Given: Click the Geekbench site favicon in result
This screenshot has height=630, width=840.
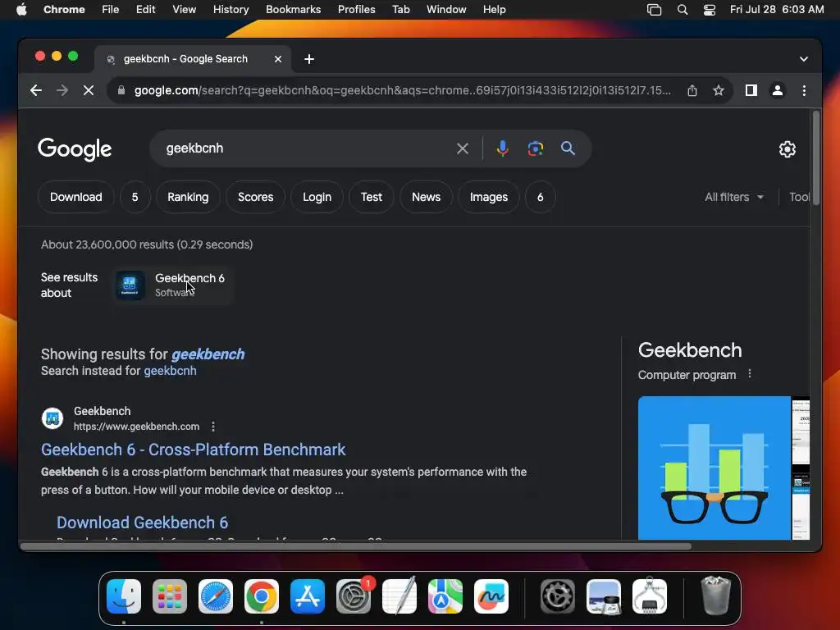Looking at the screenshot, I should (x=52, y=418).
